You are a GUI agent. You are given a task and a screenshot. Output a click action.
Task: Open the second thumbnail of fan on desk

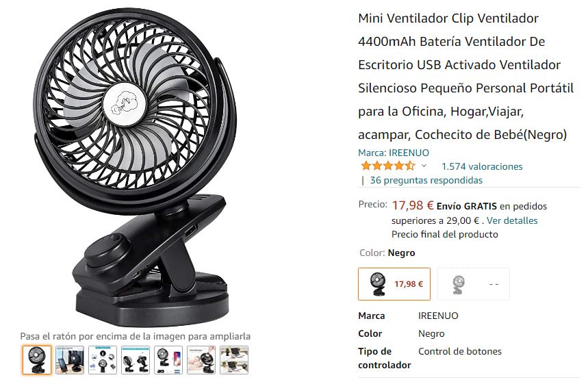[x=70, y=360]
